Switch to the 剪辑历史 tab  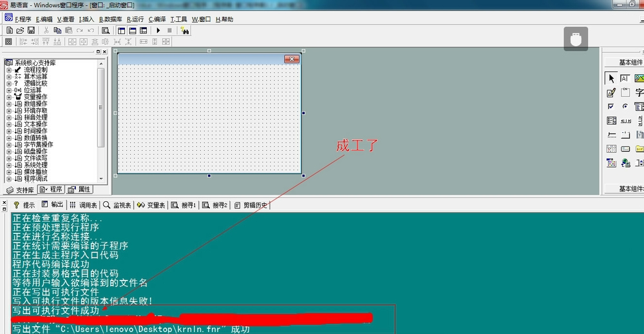point(251,205)
